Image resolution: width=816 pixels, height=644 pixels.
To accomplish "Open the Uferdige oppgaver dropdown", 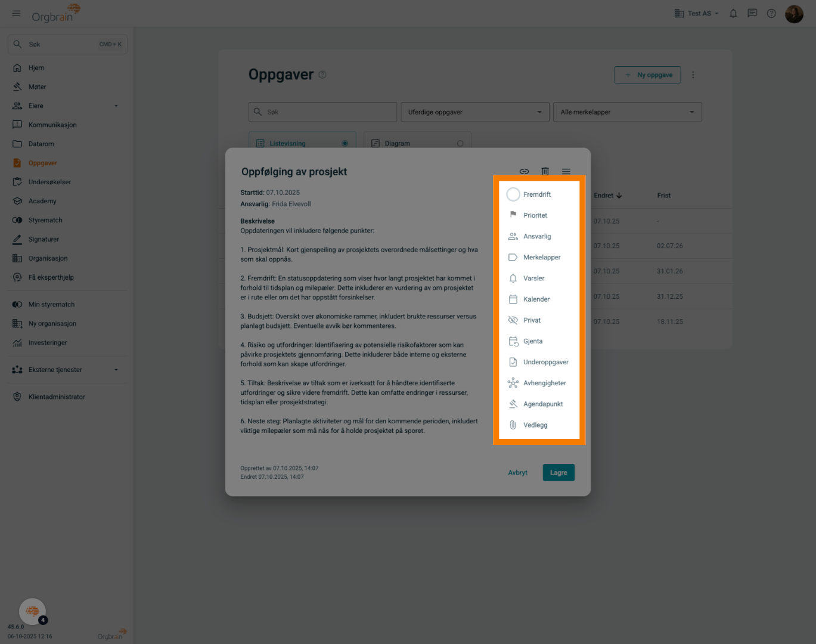I will click(475, 112).
